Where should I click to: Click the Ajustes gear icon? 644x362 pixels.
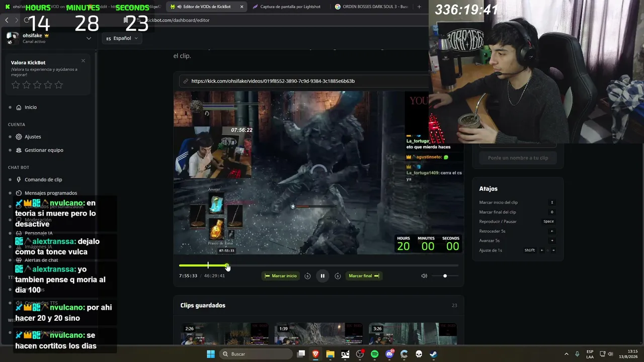tap(19, 137)
